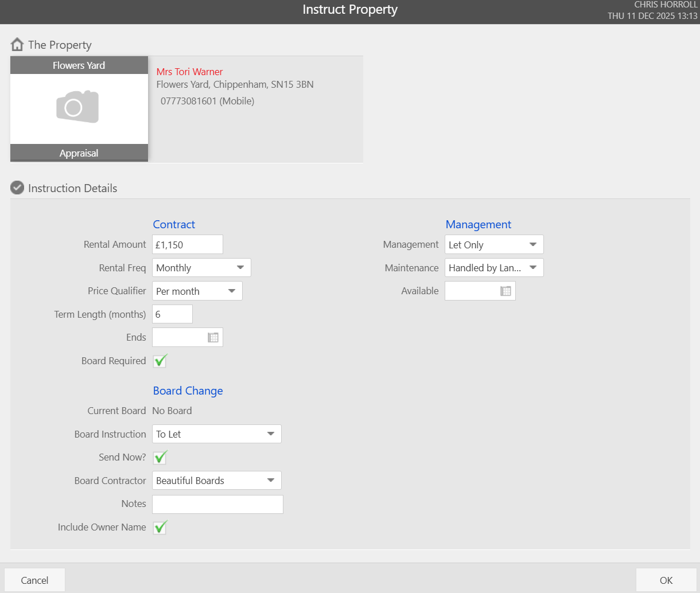Expand the Rental Freq Monthly dropdown
Image resolution: width=700 pixels, height=593 pixels.
pyautogui.click(x=201, y=268)
